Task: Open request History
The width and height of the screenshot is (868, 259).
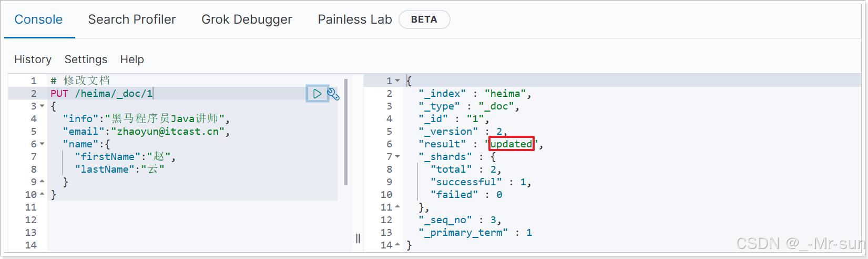Action: 33,59
